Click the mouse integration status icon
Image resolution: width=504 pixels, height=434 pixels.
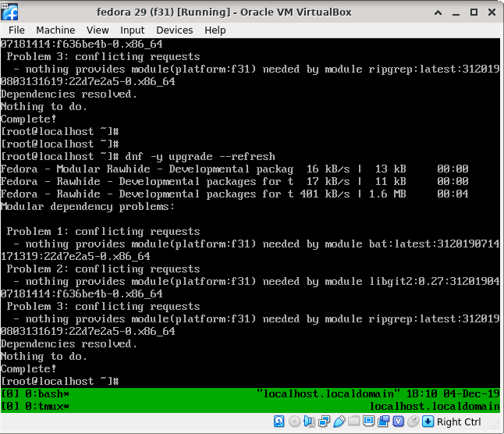(x=413, y=422)
